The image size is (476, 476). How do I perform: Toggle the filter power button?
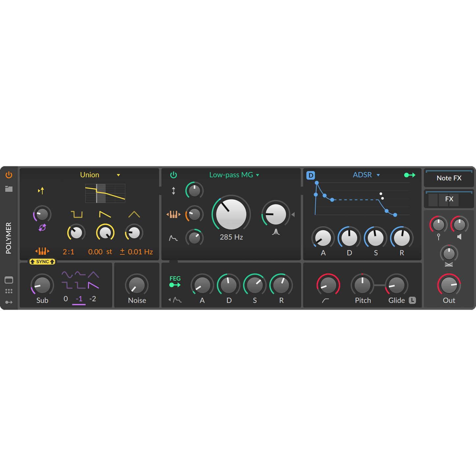(173, 175)
